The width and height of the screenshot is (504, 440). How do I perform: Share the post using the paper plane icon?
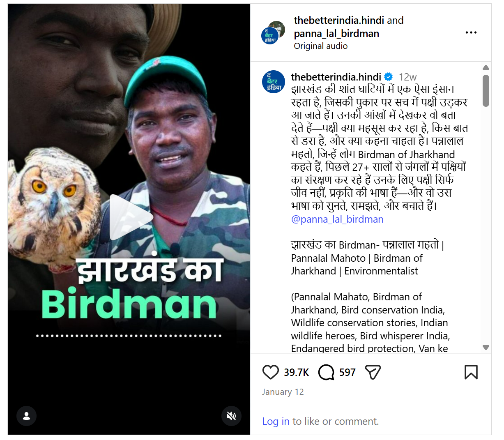[x=373, y=372]
